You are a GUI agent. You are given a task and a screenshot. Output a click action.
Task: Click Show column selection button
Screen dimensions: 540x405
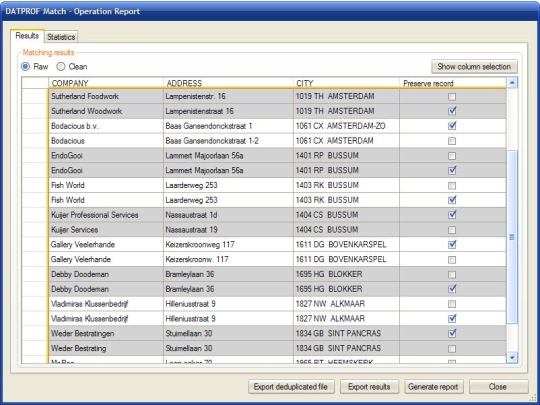click(474, 67)
